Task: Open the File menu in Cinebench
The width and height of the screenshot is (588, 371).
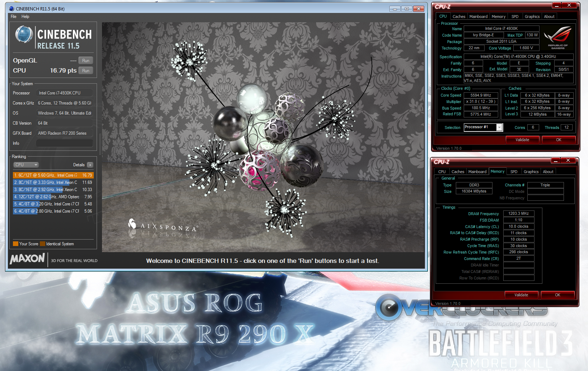Action: coord(14,17)
